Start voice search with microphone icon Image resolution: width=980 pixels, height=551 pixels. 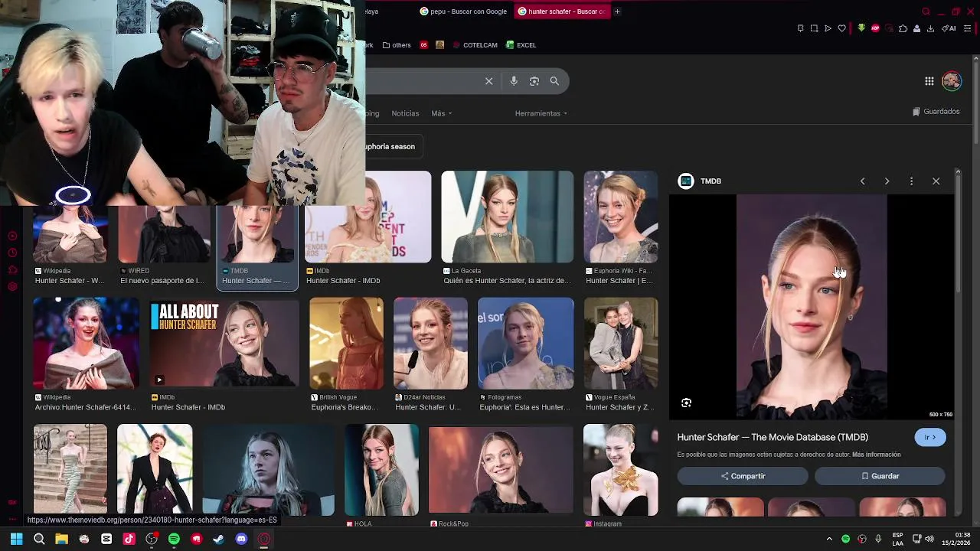point(514,81)
